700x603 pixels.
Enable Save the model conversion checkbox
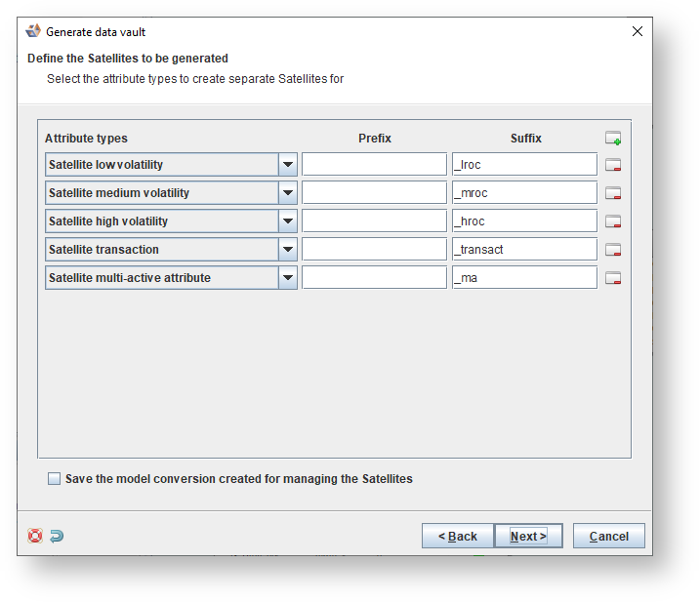pyautogui.click(x=54, y=479)
